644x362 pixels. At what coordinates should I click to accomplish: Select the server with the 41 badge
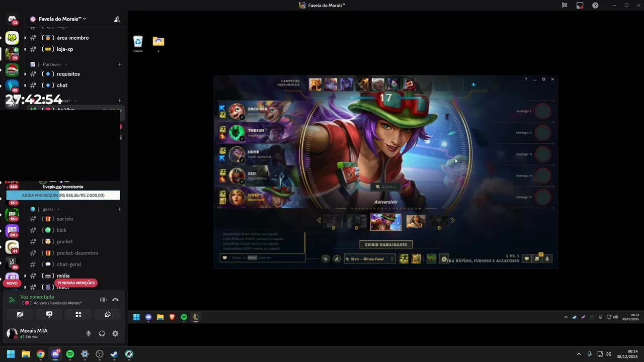(x=12, y=246)
